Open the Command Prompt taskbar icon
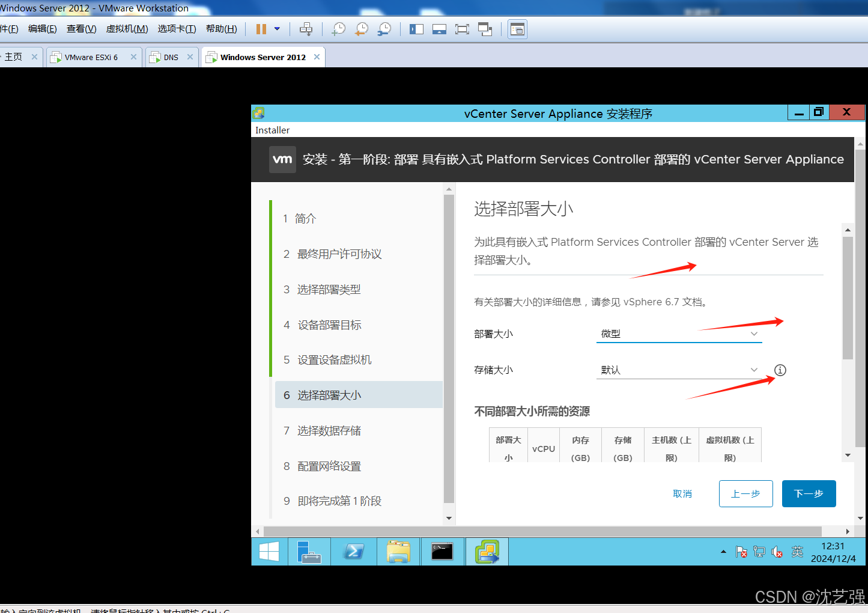The image size is (868, 613). point(442,551)
